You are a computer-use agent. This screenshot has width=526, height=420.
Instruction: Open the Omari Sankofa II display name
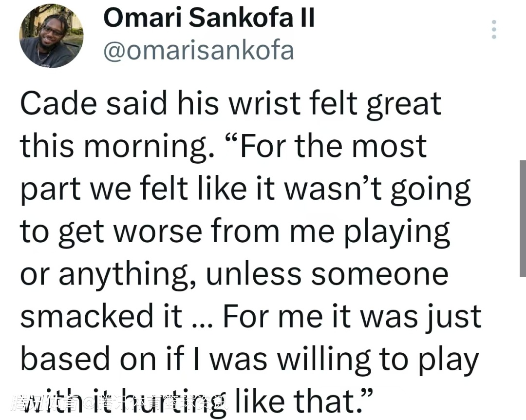[209, 19]
